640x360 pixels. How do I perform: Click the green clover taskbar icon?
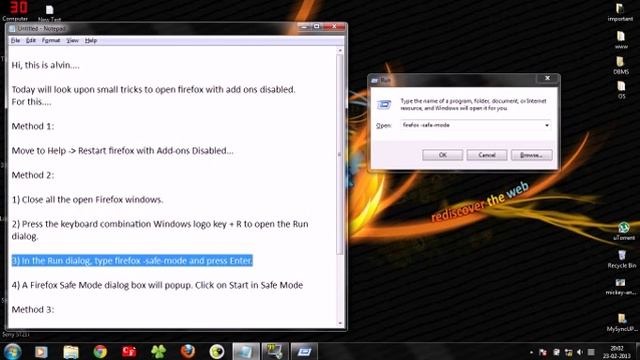pos(158,351)
